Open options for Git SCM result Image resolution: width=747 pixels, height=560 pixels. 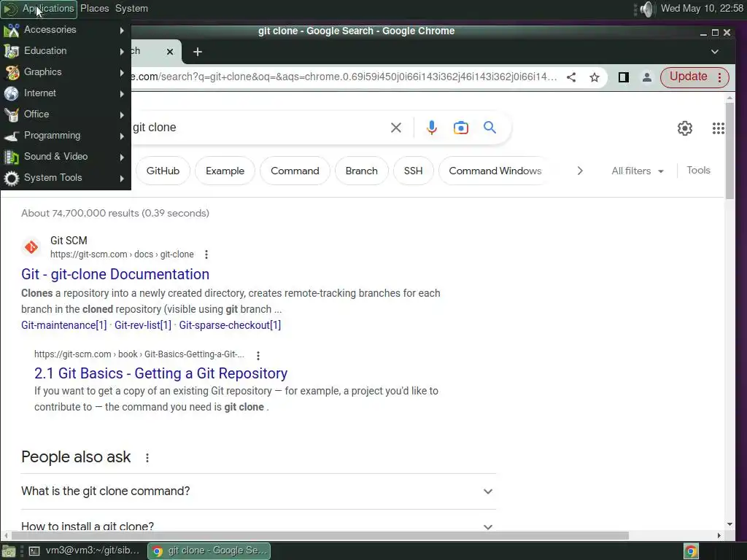(x=206, y=254)
